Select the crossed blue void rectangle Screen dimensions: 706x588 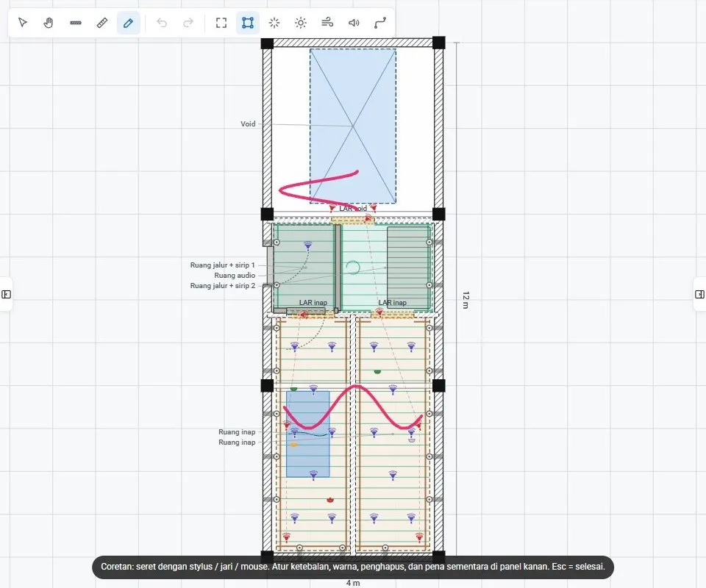(x=353, y=126)
